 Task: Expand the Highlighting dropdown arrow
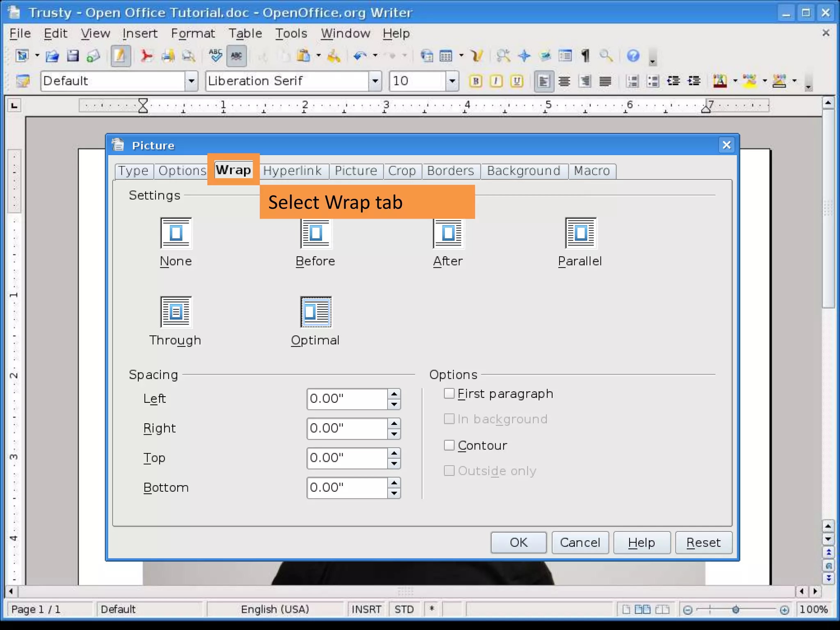point(765,81)
